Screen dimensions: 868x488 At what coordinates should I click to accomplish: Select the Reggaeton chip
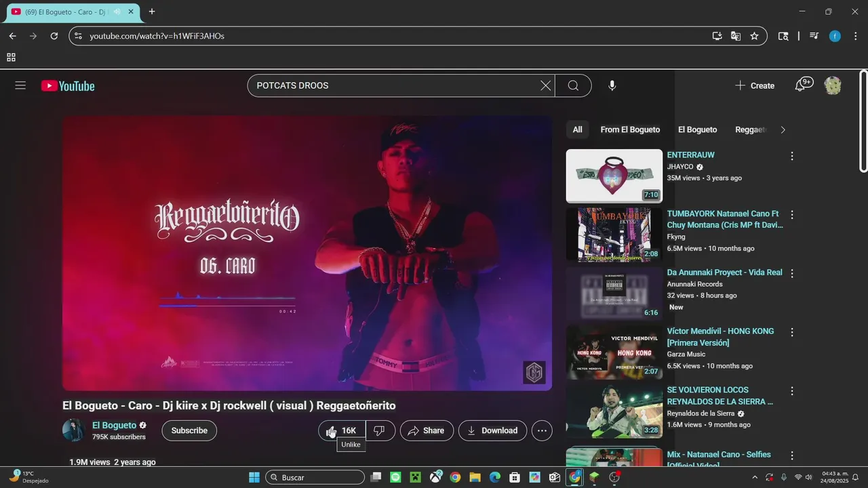click(750, 129)
